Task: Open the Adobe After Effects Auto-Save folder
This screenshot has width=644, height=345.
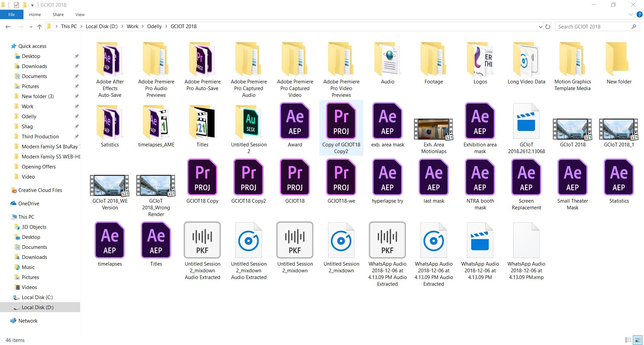Action: click(x=110, y=60)
